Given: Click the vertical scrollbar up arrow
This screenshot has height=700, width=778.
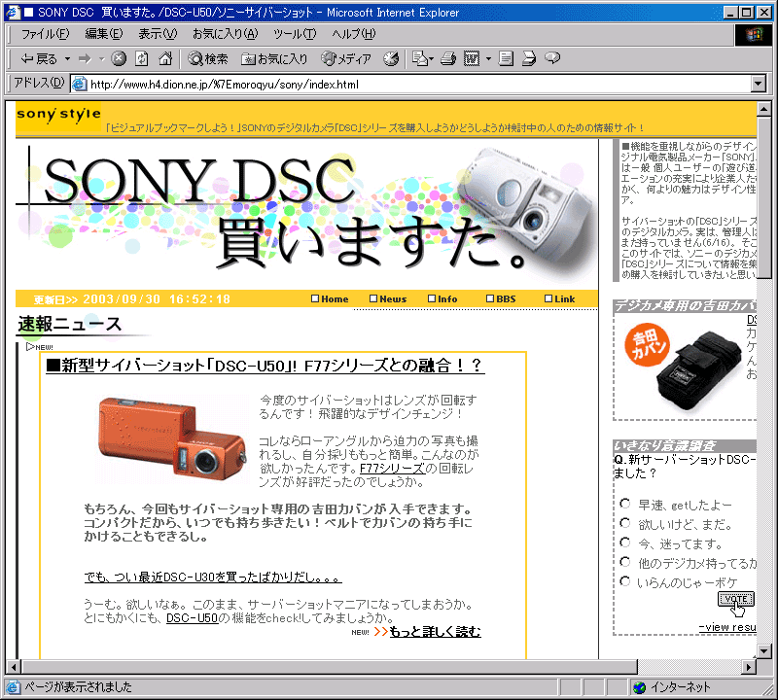Looking at the screenshot, I should tap(764, 108).
